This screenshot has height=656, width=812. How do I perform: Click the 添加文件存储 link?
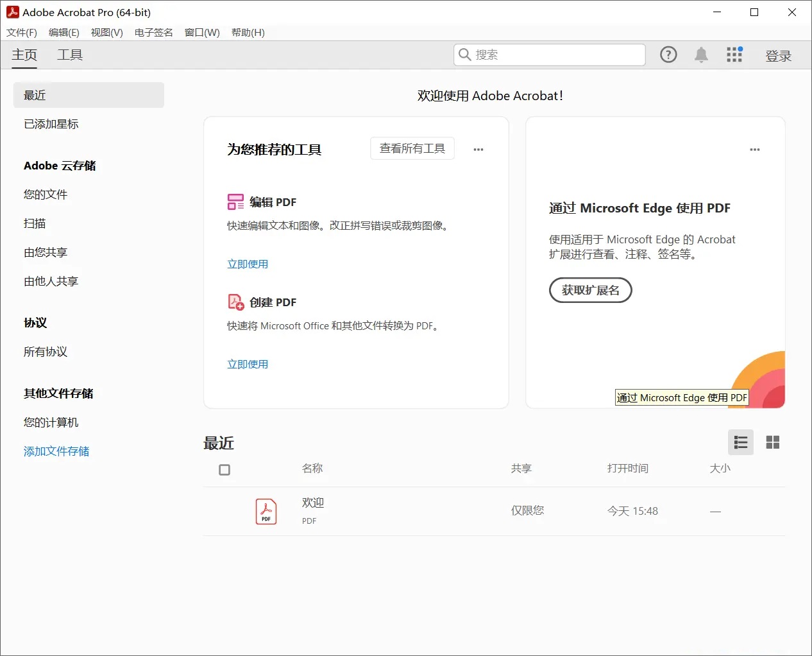[56, 451]
